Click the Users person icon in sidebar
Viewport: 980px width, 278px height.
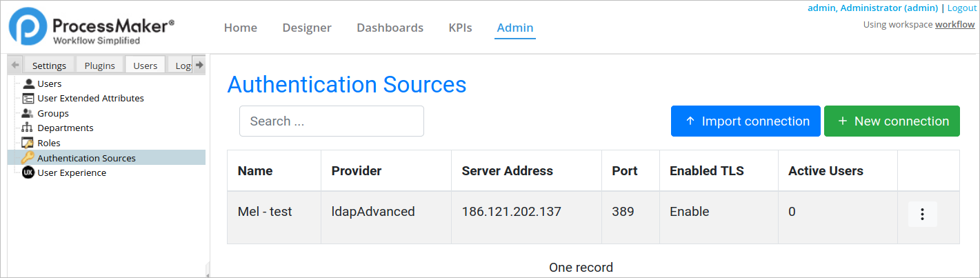(x=28, y=83)
